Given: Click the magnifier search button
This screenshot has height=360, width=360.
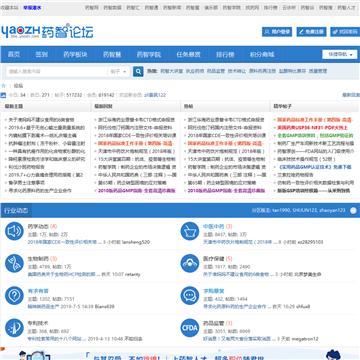Looking at the screenshot, I should [138, 71].
